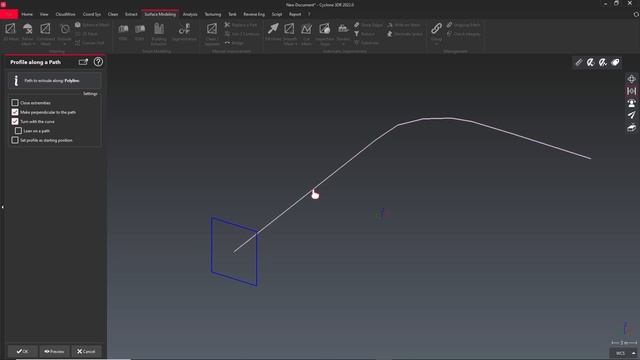Click the last viewport toolbar icon at top right
Viewport: 640px width, 360px height.
coord(615,62)
